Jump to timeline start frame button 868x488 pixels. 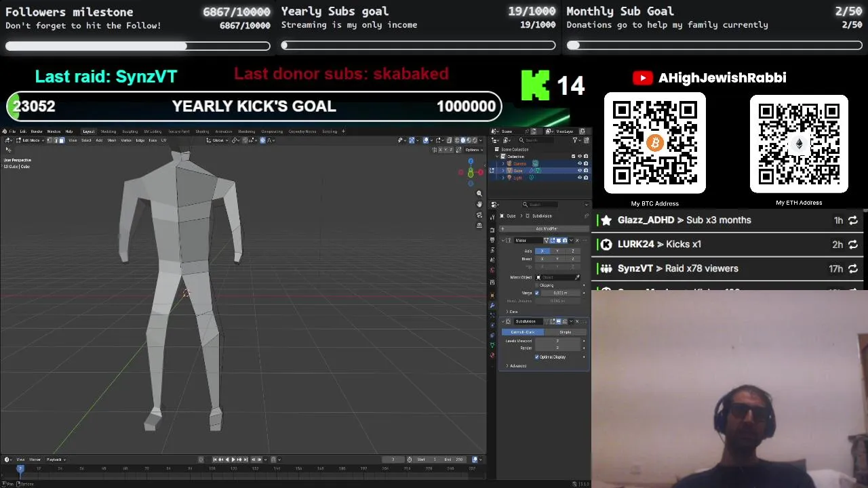pos(214,460)
